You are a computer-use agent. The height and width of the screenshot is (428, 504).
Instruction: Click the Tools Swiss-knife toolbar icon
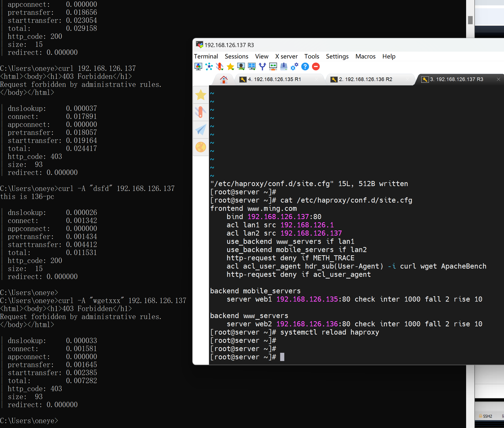(220, 66)
